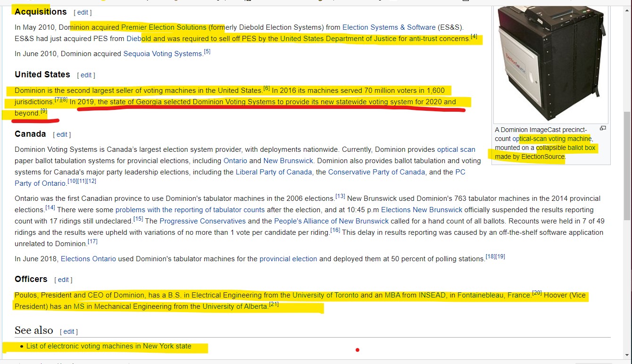Open citation reference 16
The height and width of the screenshot is (364, 632).
click(335, 230)
